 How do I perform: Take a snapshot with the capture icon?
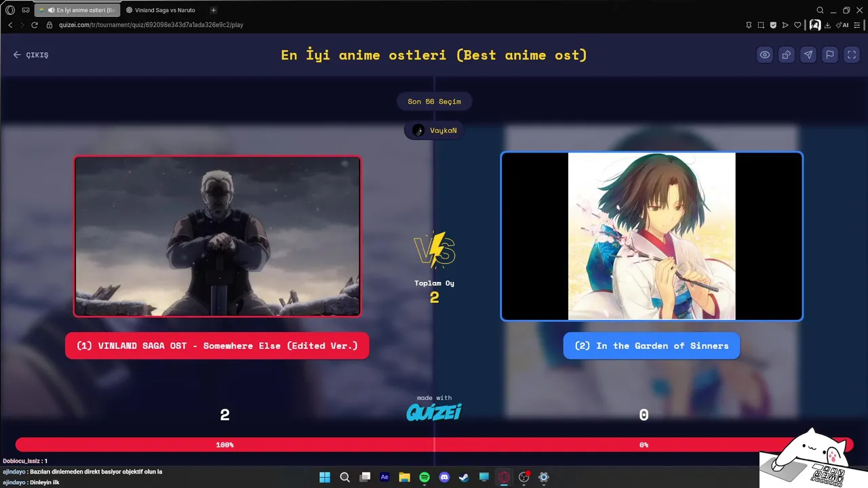761,25
